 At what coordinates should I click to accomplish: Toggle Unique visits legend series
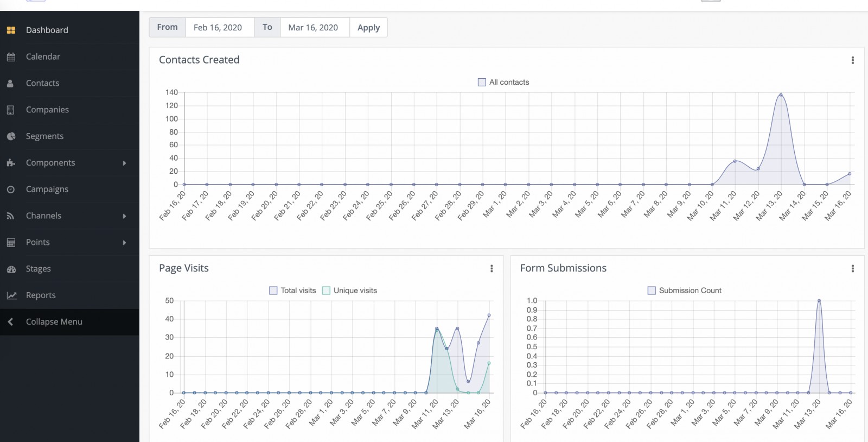(x=326, y=291)
